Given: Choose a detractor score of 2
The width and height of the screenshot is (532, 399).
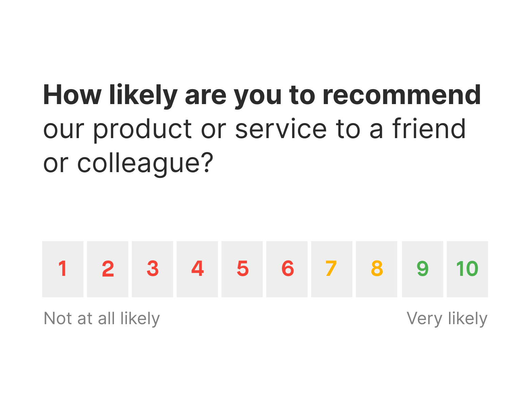Looking at the screenshot, I should tap(108, 269).
